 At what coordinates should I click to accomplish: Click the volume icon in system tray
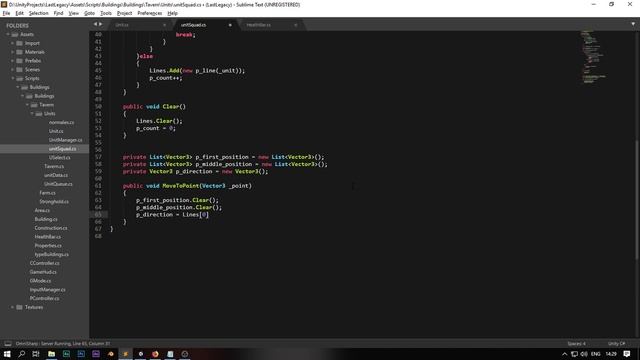click(584, 354)
